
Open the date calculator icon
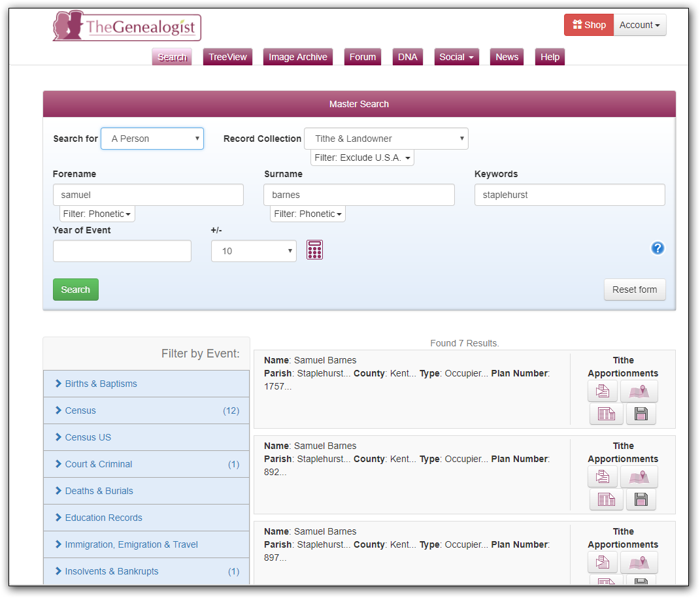315,250
